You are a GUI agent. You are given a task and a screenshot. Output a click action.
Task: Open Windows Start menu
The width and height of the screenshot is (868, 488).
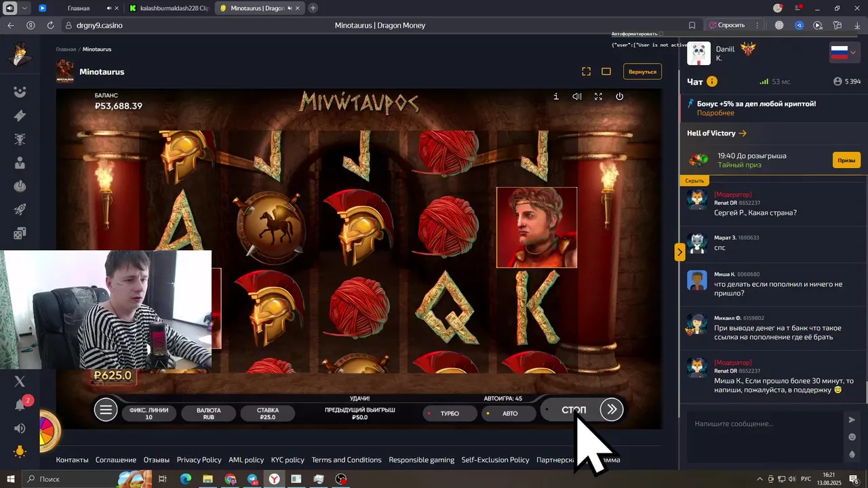click(10, 479)
